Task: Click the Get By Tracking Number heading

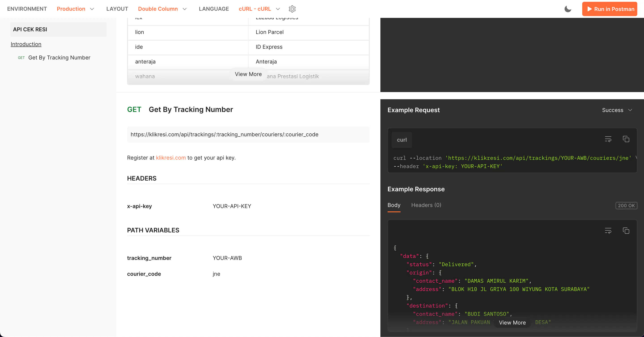Action: click(191, 110)
